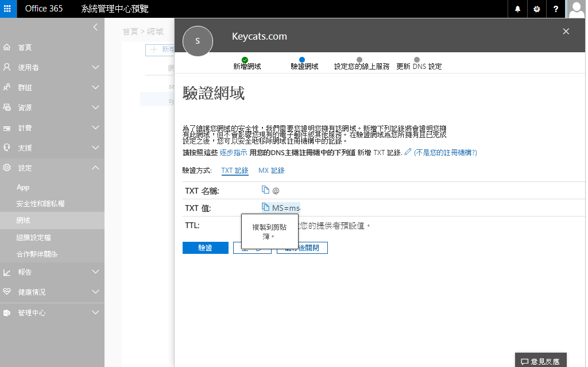Expand the 資源 menu chevron

(95, 107)
